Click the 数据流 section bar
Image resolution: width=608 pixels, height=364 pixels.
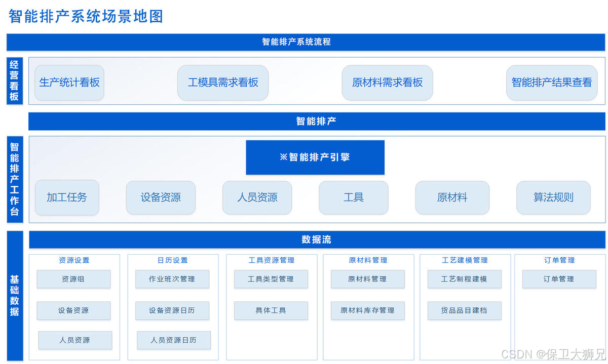(x=317, y=239)
